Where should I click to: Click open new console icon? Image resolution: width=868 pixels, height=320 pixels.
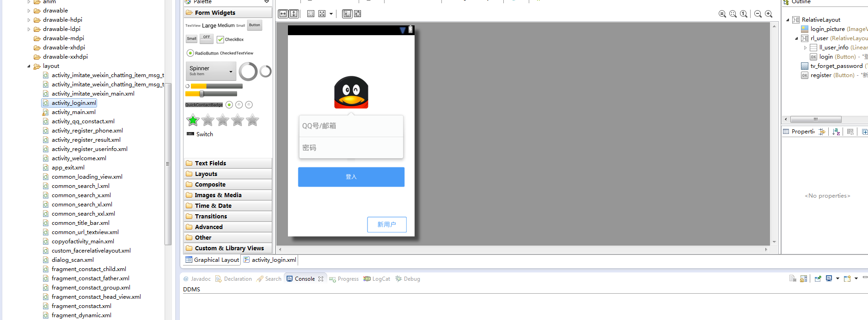coord(847,278)
